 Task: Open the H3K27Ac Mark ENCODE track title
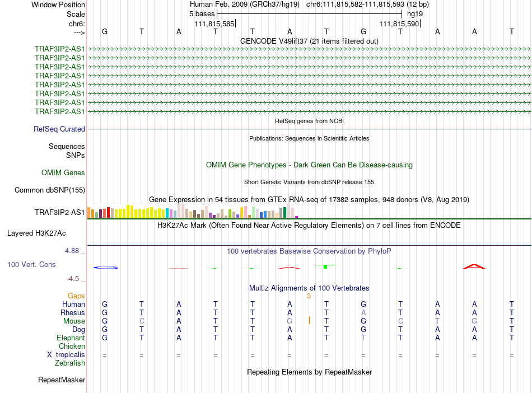(x=309, y=226)
